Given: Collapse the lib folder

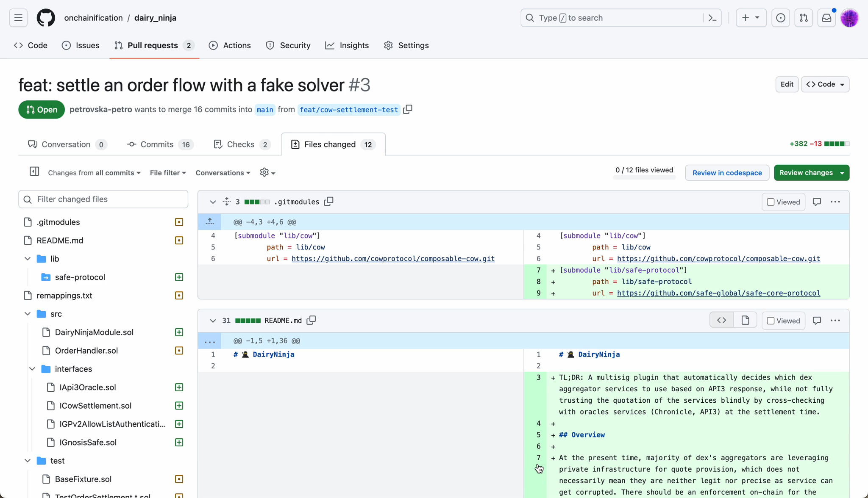Looking at the screenshot, I should click(x=28, y=258).
